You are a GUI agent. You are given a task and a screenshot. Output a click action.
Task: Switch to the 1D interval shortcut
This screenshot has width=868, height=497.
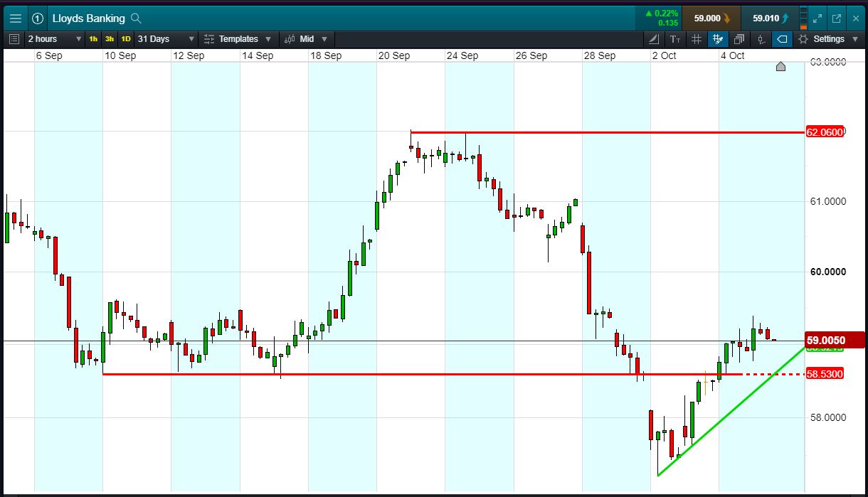(126, 39)
